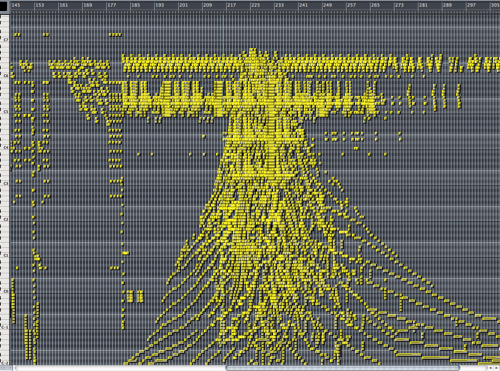Click the black corner box above the keyboard
This screenshot has width=500, height=371.
point(4,7)
